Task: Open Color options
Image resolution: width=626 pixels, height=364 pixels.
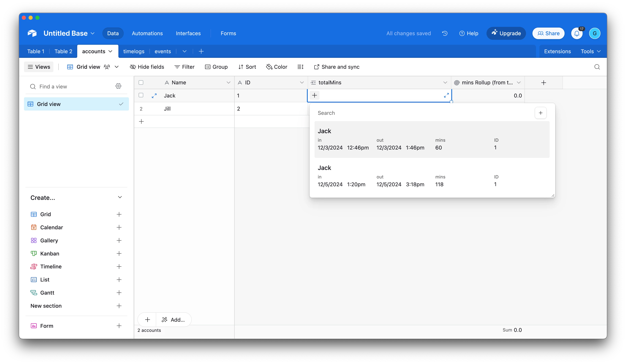Action: (x=276, y=67)
